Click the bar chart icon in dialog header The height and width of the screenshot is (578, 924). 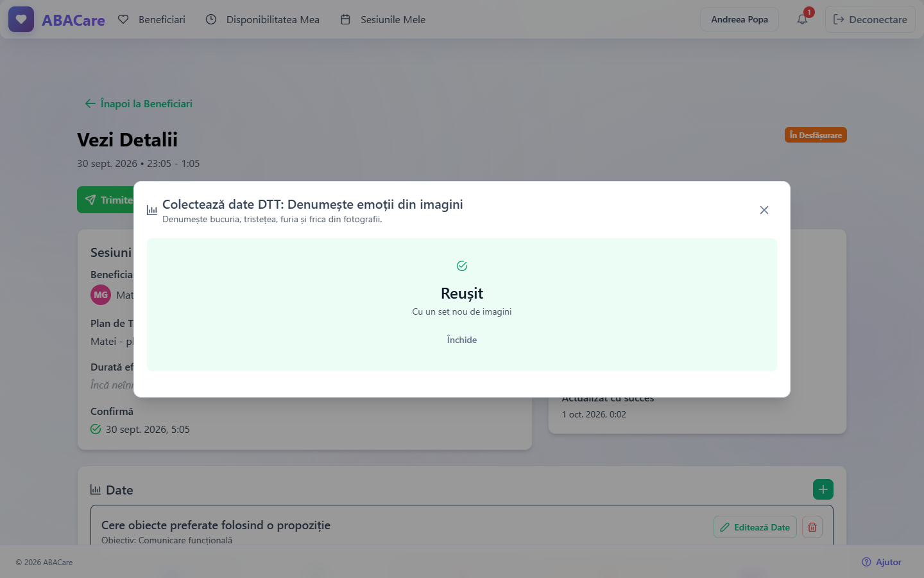[152, 210]
